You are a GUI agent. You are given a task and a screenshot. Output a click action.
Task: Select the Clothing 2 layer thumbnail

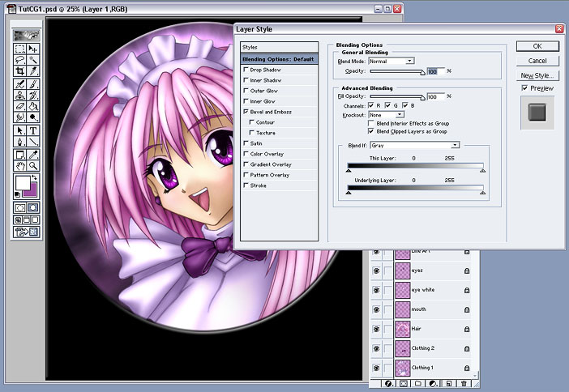tap(403, 348)
